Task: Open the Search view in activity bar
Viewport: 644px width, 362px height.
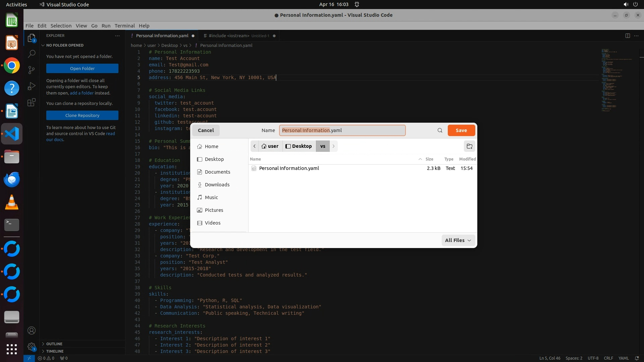Action: pyautogui.click(x=32, y=54)
